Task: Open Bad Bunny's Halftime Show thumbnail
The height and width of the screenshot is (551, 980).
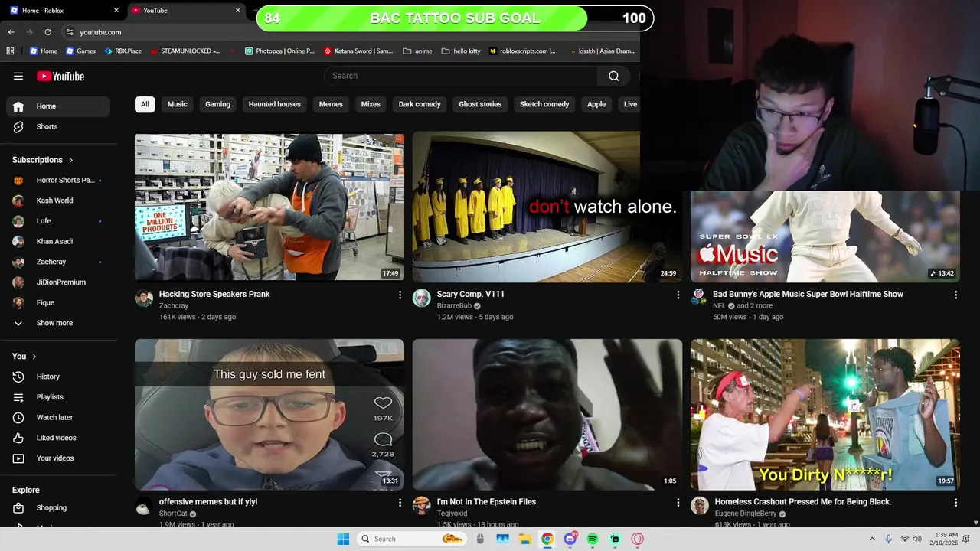Action: [x=825, y=236]
